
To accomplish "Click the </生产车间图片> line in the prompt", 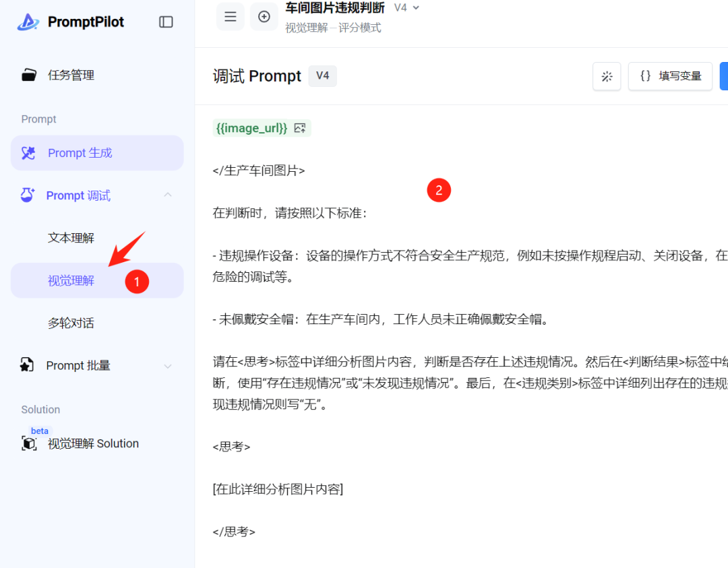I will pos(259,170).
